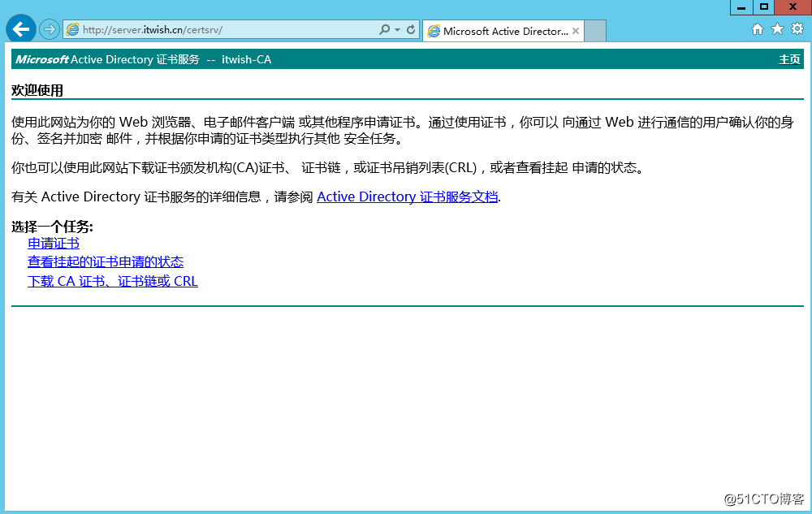The height and width of the screenshot is (514, 812).
Task: Click the 主页 link in header
Action: click(790, 59)
